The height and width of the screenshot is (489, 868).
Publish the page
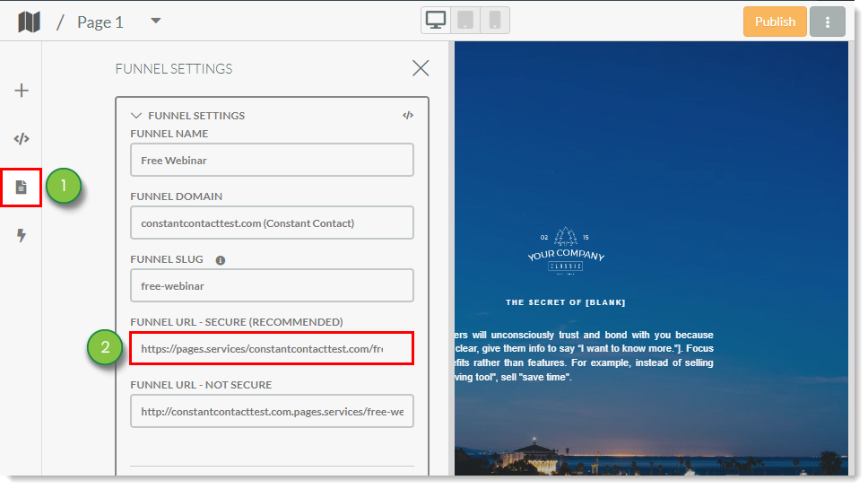coord(775,22)
